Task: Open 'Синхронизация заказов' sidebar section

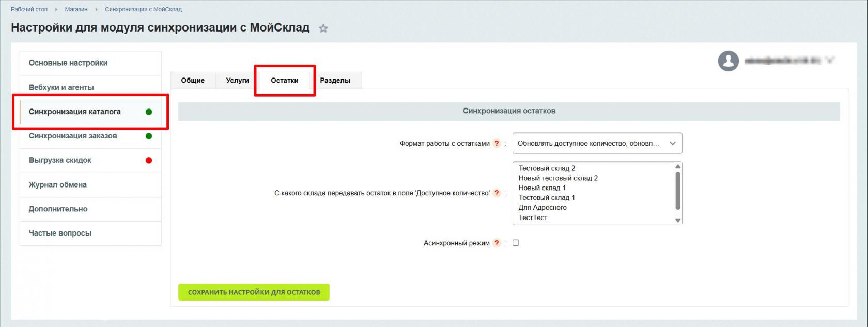Action: click(90, 136)
